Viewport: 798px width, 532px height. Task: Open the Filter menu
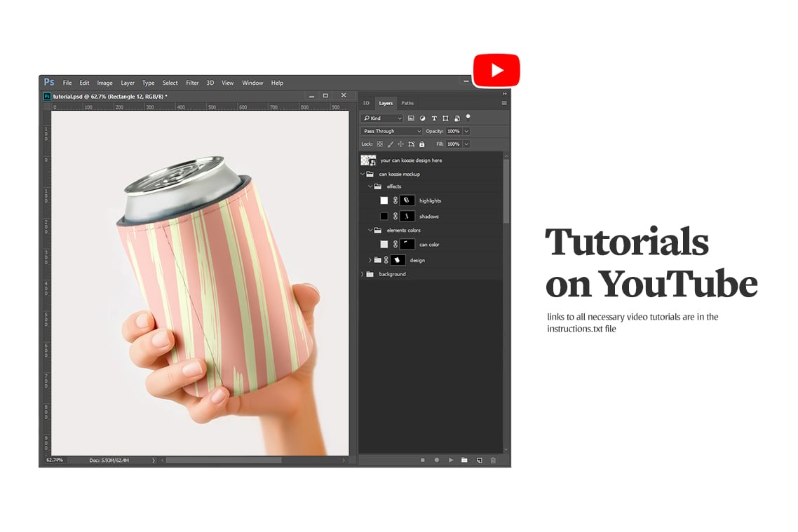[192, 83]
